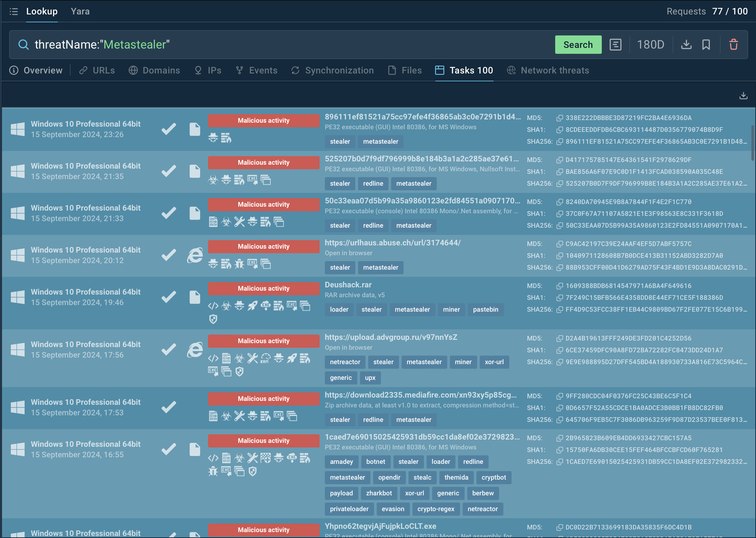Image resolution: width=756 pixels, height=538 pixels.
Task: Open the upload.advgroup.ru/v97nnYsZ task
Action: tap(390, 337)
